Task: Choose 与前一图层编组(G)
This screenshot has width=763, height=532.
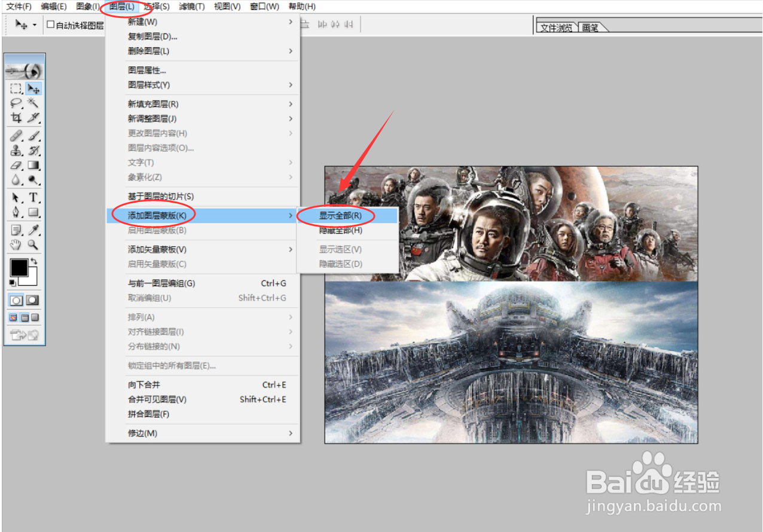Action: 203,283
